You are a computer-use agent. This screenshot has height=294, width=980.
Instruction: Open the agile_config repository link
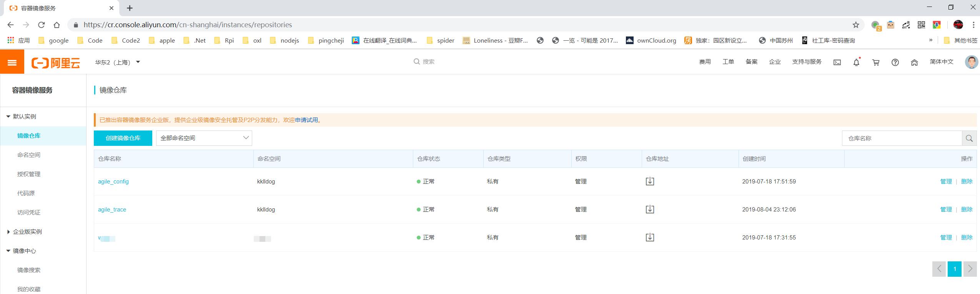point(113,182)
